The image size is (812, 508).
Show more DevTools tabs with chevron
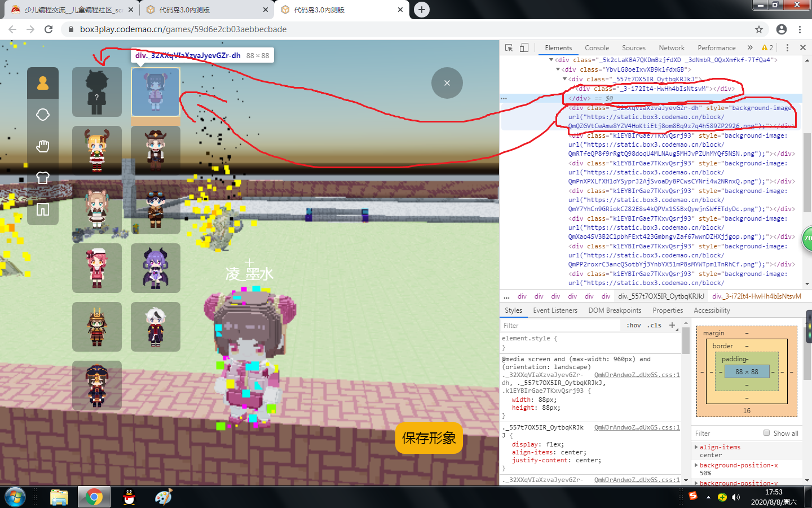coord(750,48)
